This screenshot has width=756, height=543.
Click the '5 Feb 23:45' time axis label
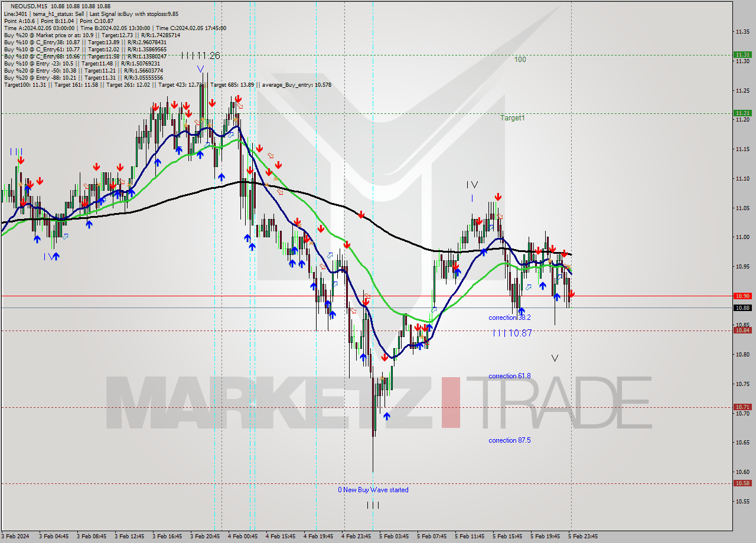[583, 537]
